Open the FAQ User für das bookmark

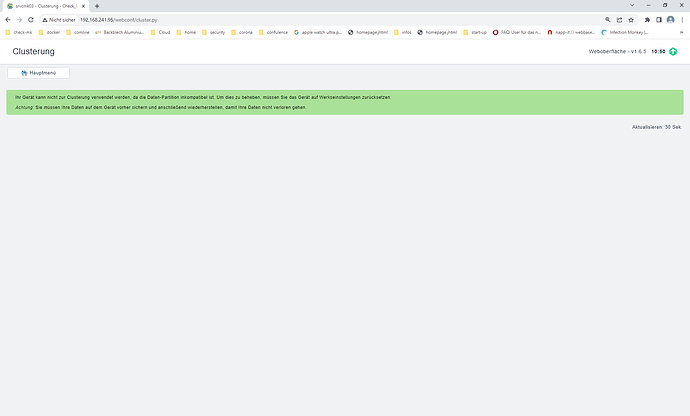tap(517, 32)
